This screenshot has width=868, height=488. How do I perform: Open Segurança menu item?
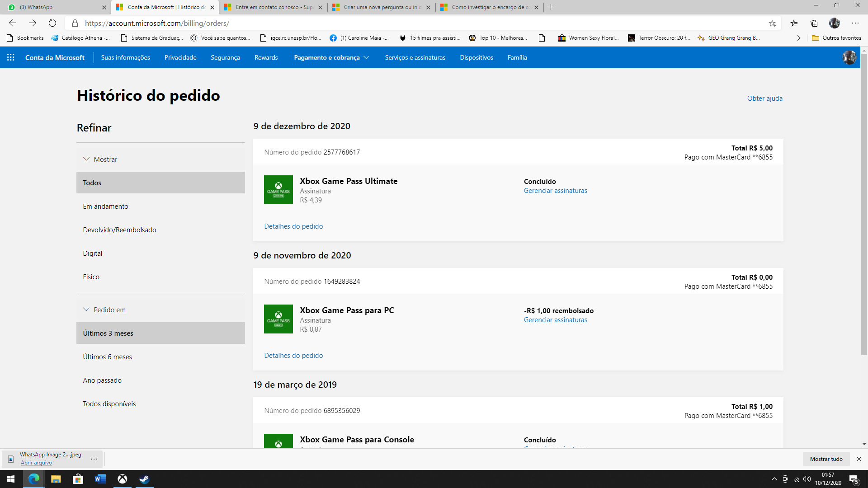pyautogui.click(x=225, y=57)
